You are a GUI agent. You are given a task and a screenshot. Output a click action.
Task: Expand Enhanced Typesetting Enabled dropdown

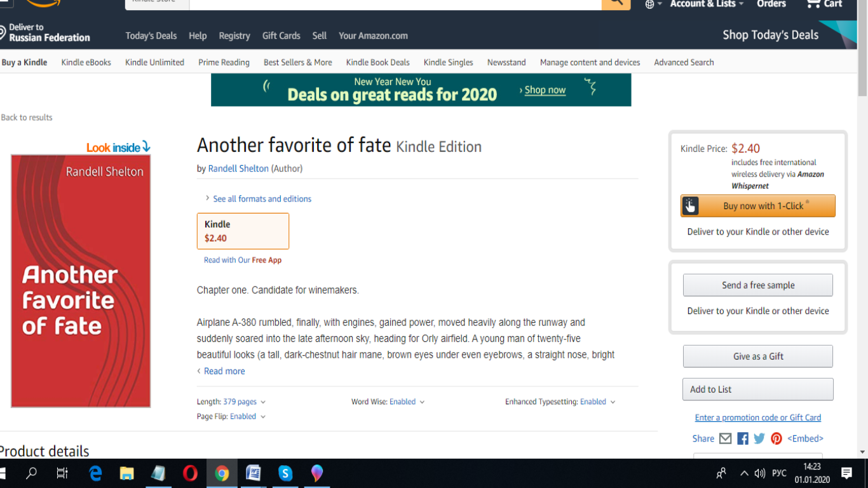(613, 402)
